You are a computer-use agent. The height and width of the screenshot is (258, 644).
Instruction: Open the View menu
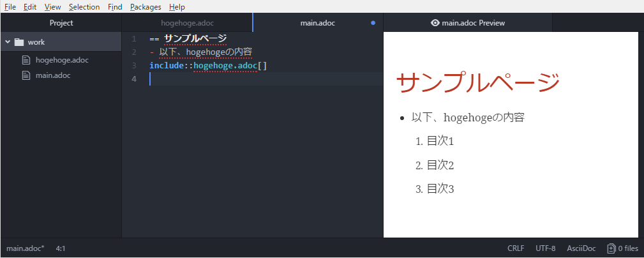(x=52, y=7)
